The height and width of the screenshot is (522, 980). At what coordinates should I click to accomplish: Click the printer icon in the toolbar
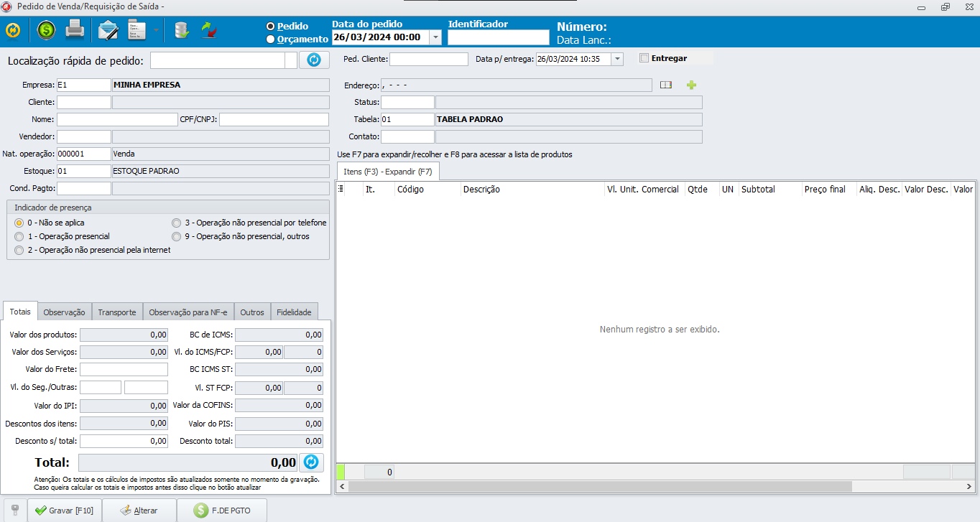(x=75, y=30)
